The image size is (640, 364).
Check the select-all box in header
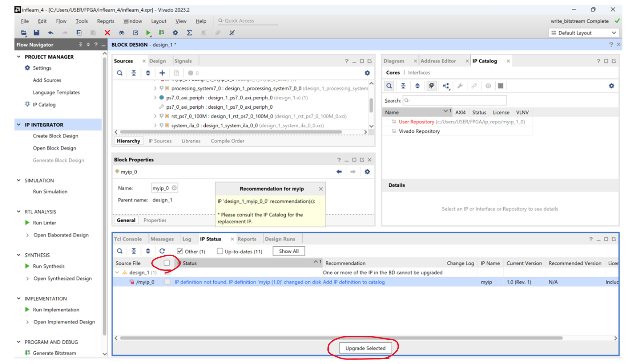pos(167,263)
